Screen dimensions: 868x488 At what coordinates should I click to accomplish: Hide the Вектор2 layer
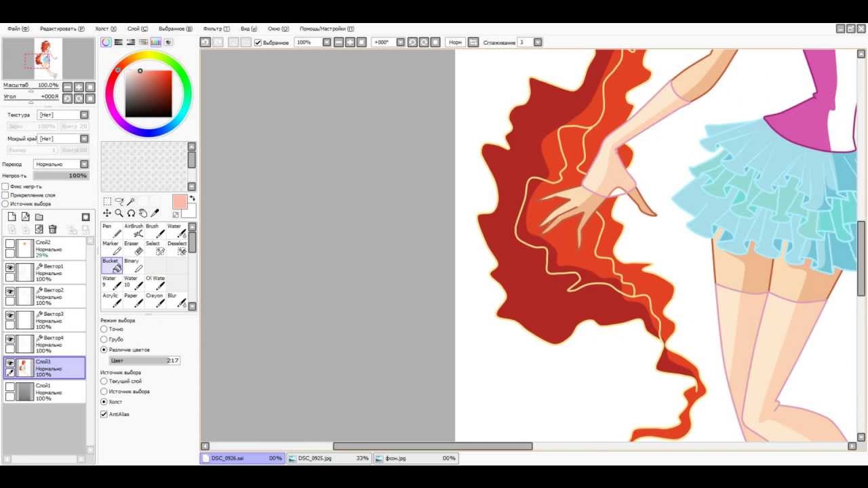click(x=10, y=292)
